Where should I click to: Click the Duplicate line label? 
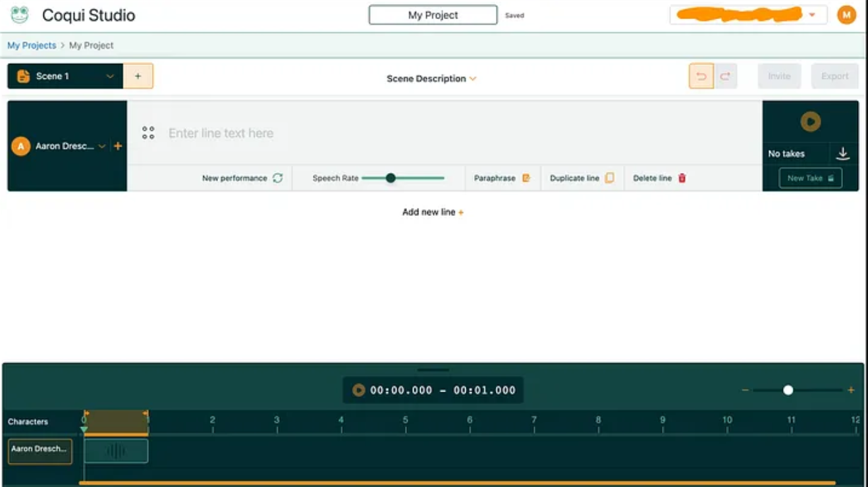574,178
